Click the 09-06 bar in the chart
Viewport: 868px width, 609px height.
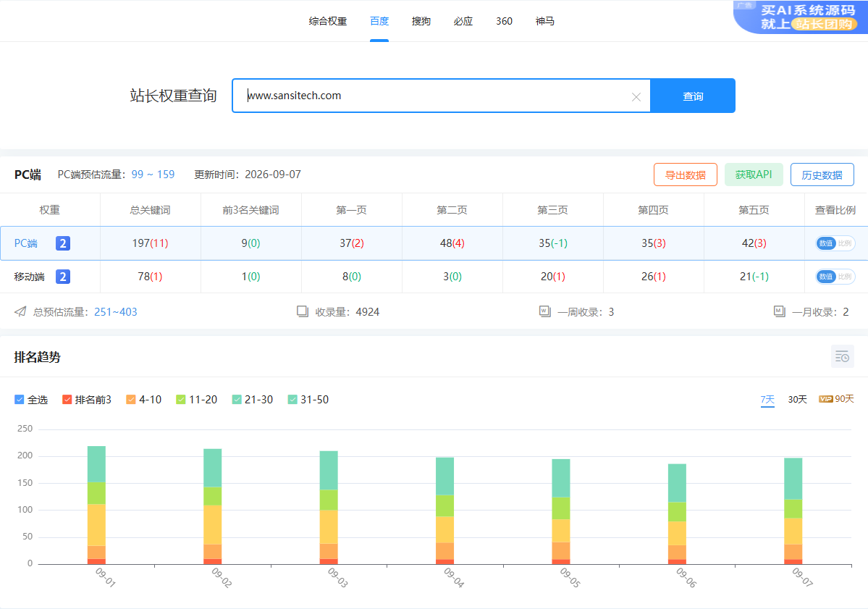(677, 513)
